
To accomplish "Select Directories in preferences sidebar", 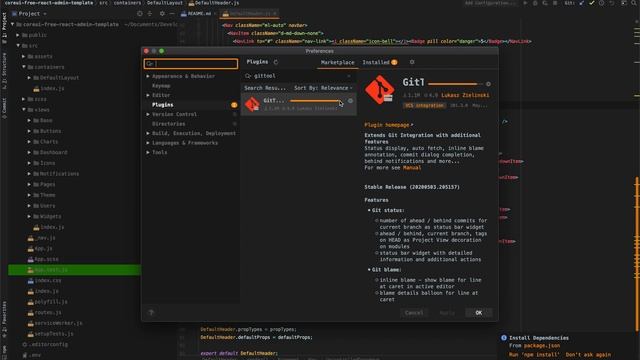I will tap(169, 124).
